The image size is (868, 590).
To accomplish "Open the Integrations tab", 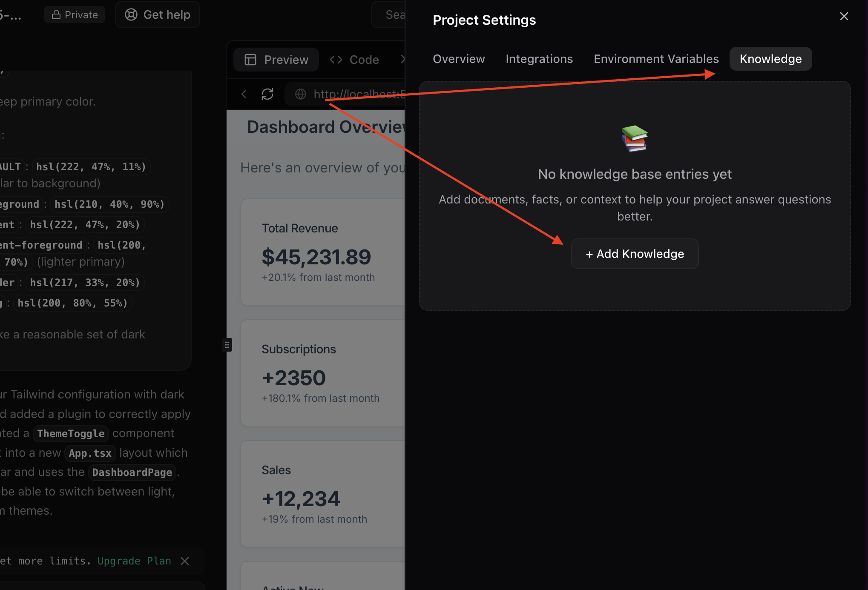I will pyautogui.click(x=539, y=59).
